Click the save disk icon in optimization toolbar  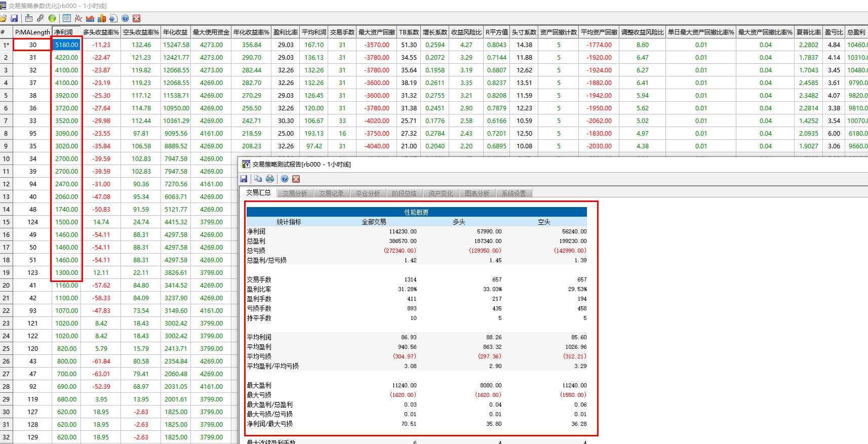click(14, 18)
